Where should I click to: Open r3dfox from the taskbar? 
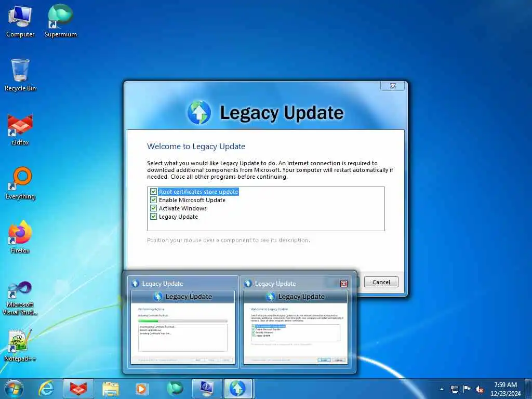pos(78,389)
